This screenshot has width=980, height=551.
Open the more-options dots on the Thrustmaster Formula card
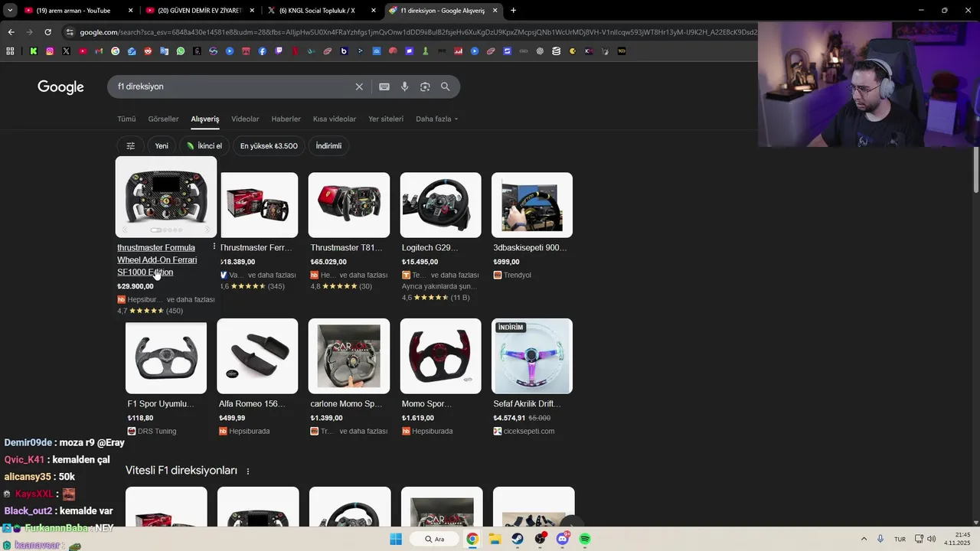[214, 247]
